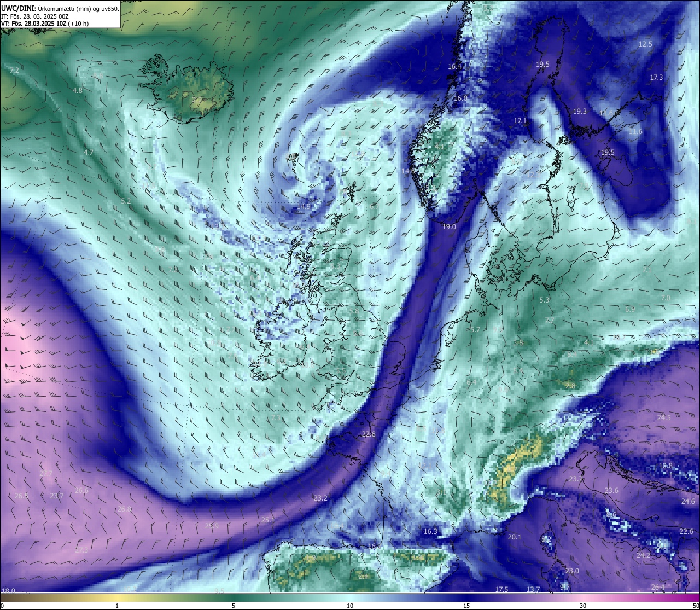The image size is (700, 610).
Task: Click the 27.7 value label on the map
Action: [46, 474]
